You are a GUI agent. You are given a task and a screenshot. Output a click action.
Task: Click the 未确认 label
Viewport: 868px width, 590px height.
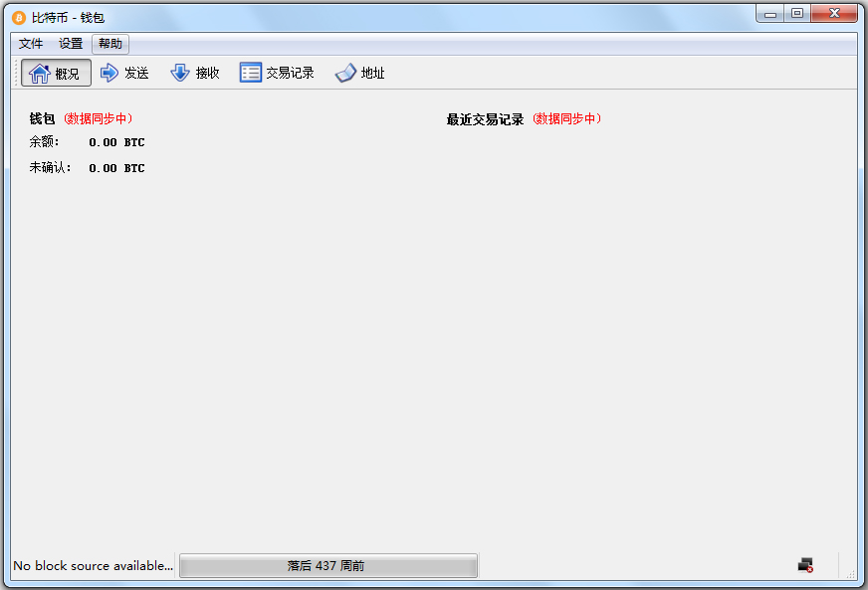pyautogui.click(x=50, y=168)
